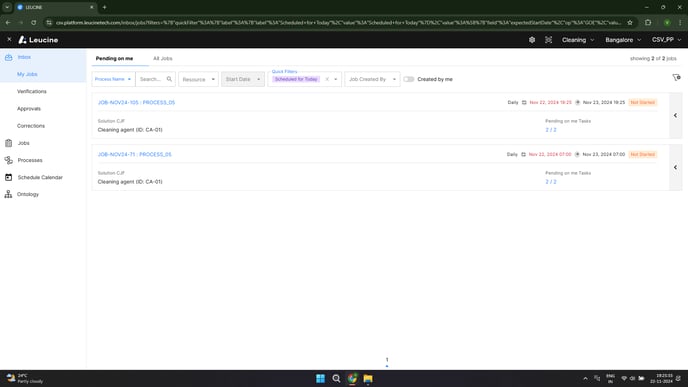Select My Jobs in sidebar
This screenshot has height=387, width=688.
click(x=27, y=74)
